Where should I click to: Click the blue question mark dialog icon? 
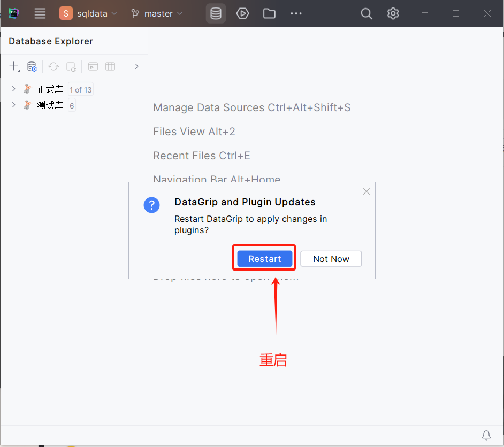coord(152,205)
